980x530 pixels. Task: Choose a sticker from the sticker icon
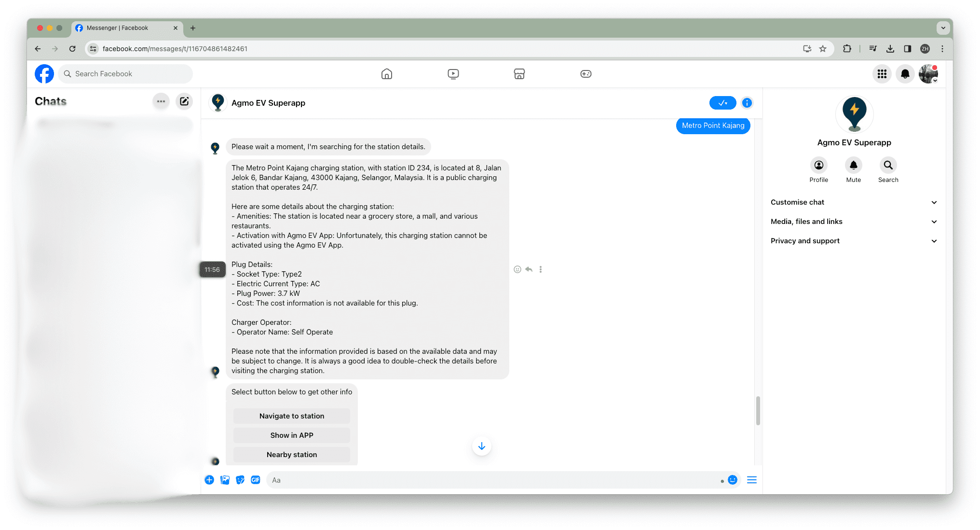[240, 480]
